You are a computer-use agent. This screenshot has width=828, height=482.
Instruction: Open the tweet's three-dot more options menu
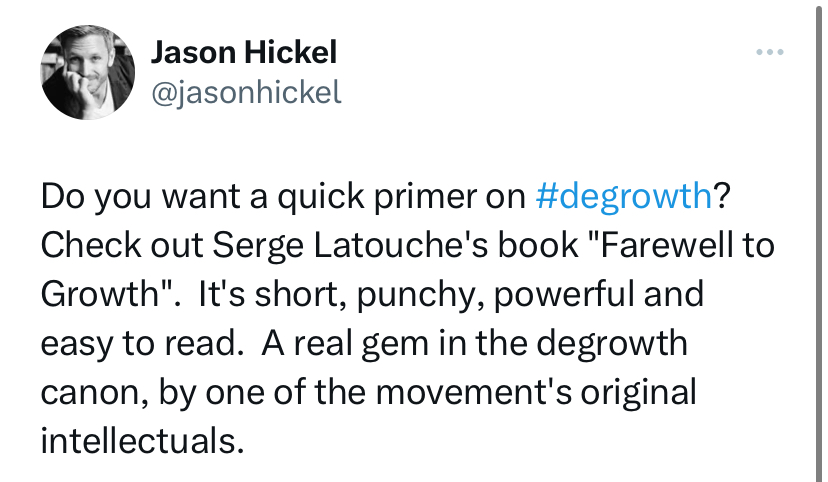coord(767,52)
